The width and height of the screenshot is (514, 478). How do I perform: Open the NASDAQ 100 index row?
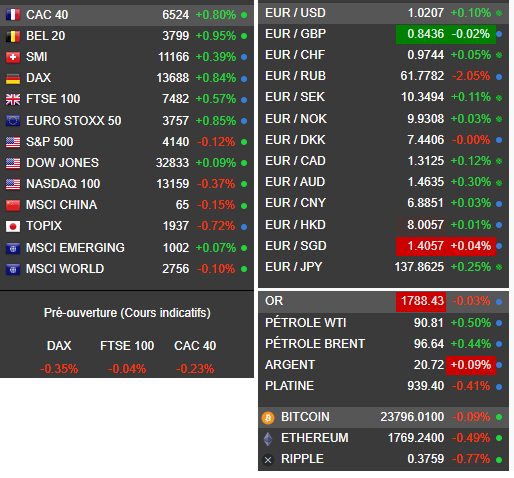[127, 184]
